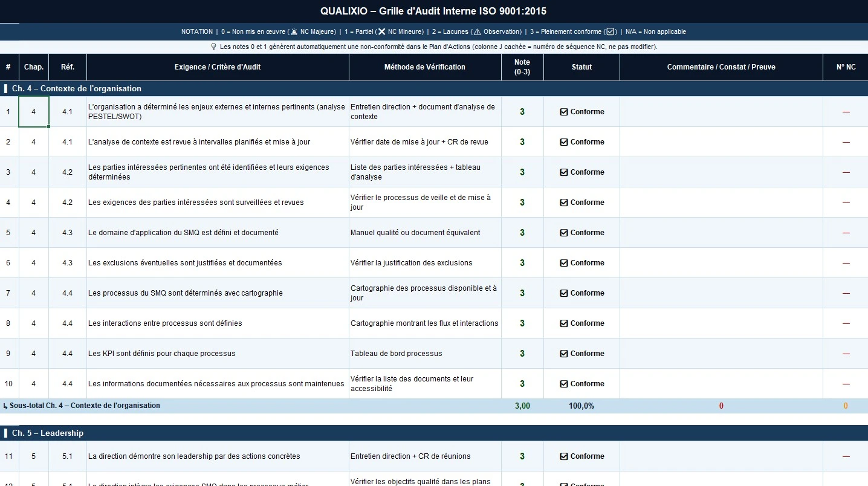
Task: Select 'Les exclusions éventuelles sont justifiées' cell
Action: 218,263
